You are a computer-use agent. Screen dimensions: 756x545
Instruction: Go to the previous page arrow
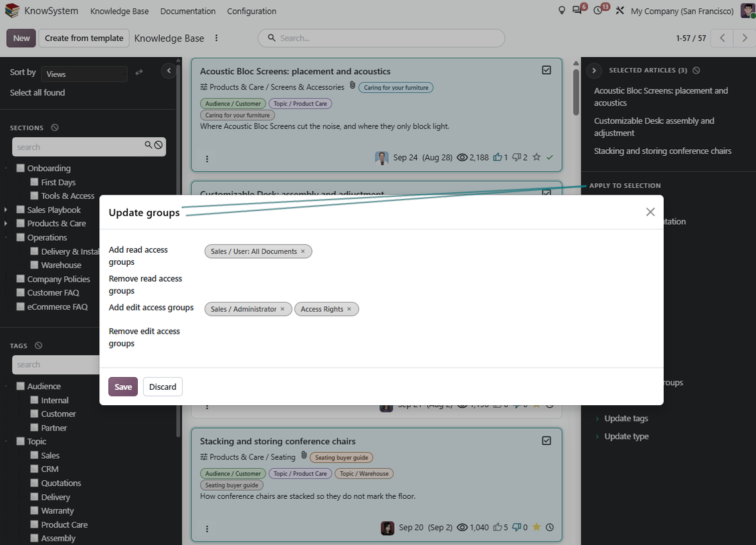coord(723,38)
